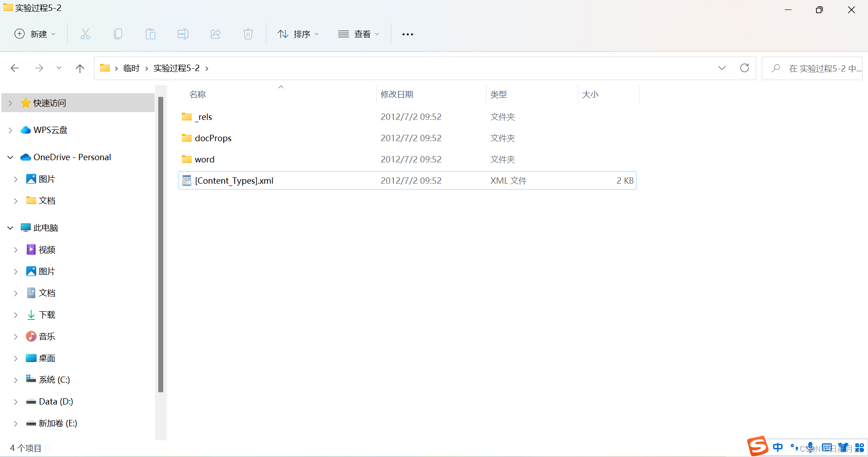This screenshot has width=868, height=457.
Task: Click the Sogou input method logo
Action: click(x=758, y=446)
